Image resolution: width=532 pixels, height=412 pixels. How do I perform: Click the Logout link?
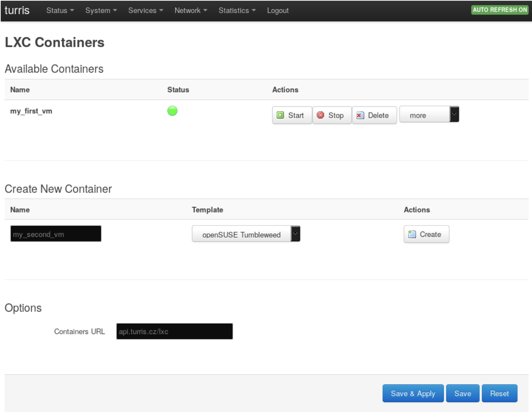pos(278,11)
